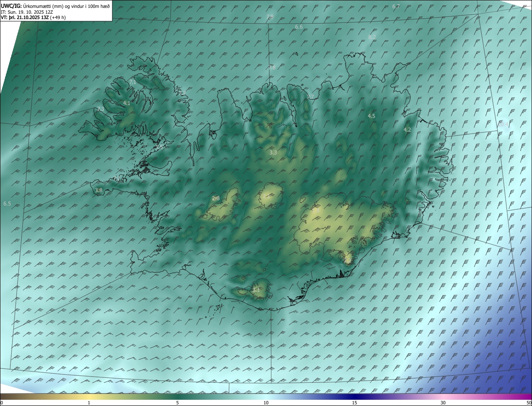The width and height of the screenshot is (532, 406).
Task: Click the 6.7 value on the map
Action: pos(396,7)
